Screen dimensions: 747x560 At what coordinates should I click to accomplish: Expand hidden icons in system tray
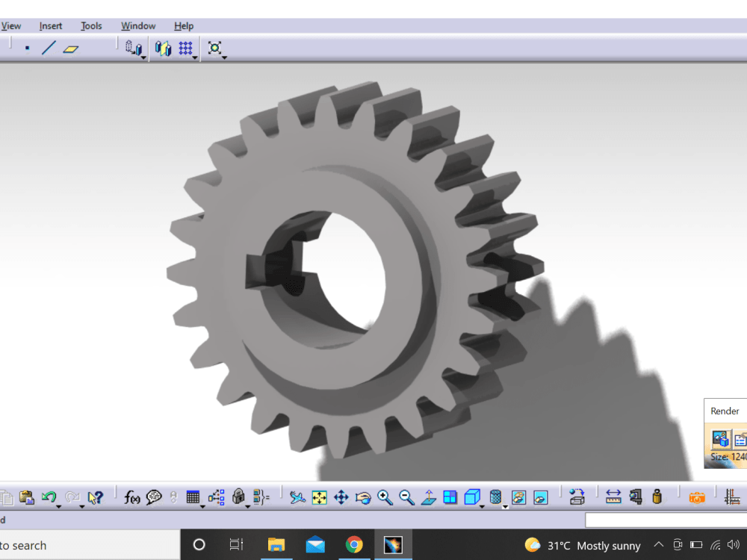[658, 545]
